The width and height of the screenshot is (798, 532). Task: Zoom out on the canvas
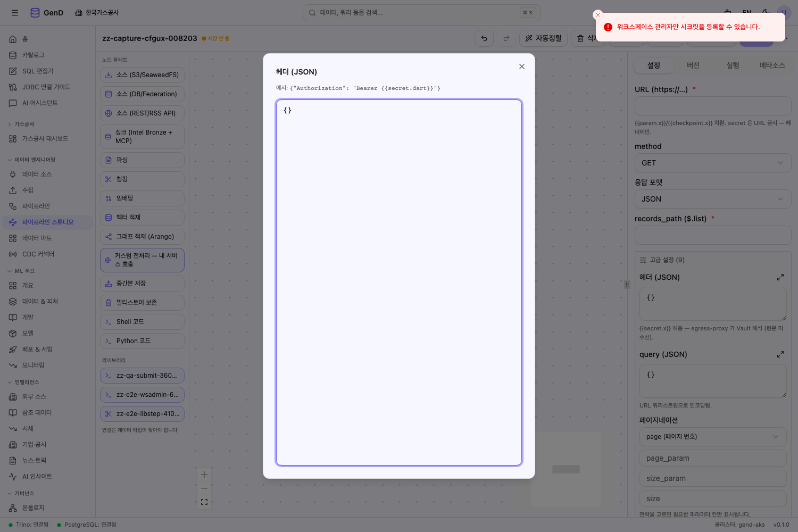[x=204, y=488]
